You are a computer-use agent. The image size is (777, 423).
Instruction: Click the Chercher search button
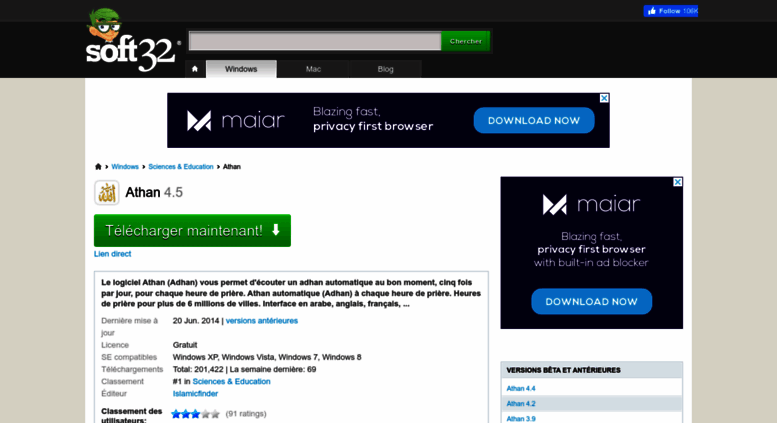[466, 41]
